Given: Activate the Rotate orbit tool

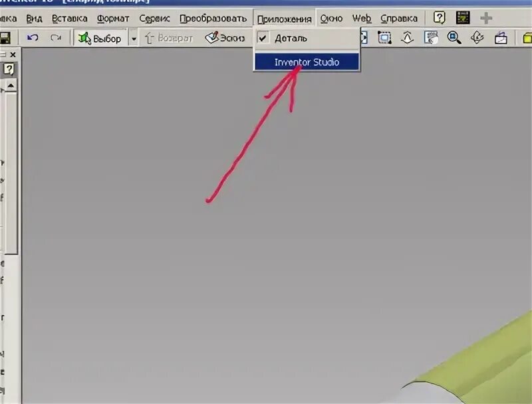Looking at the screenshot, I should coord(477,38).
